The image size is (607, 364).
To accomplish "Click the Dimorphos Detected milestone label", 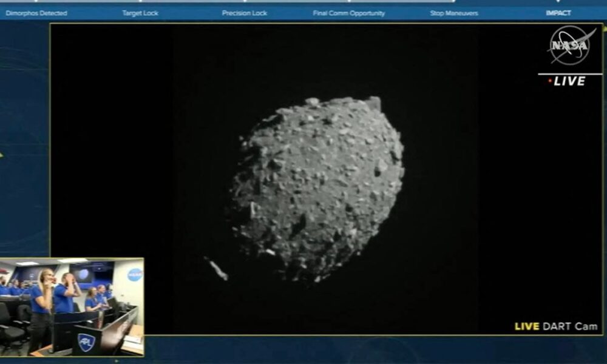I will 36,13.
